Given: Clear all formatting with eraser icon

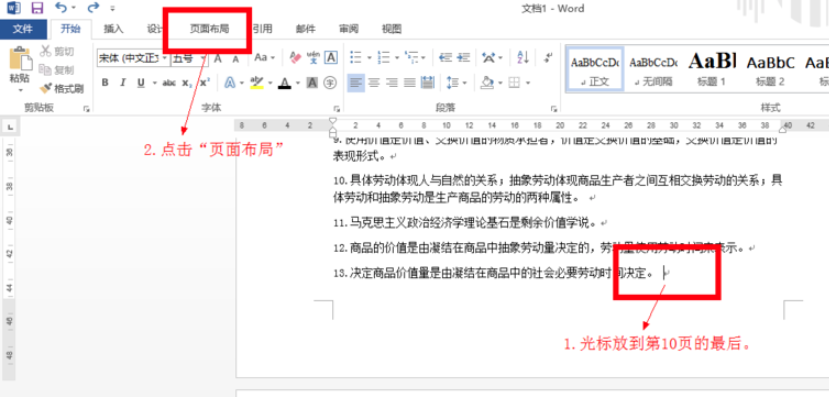Looking at the screenshot, I should pyautogui.click(x=295, y=57).
